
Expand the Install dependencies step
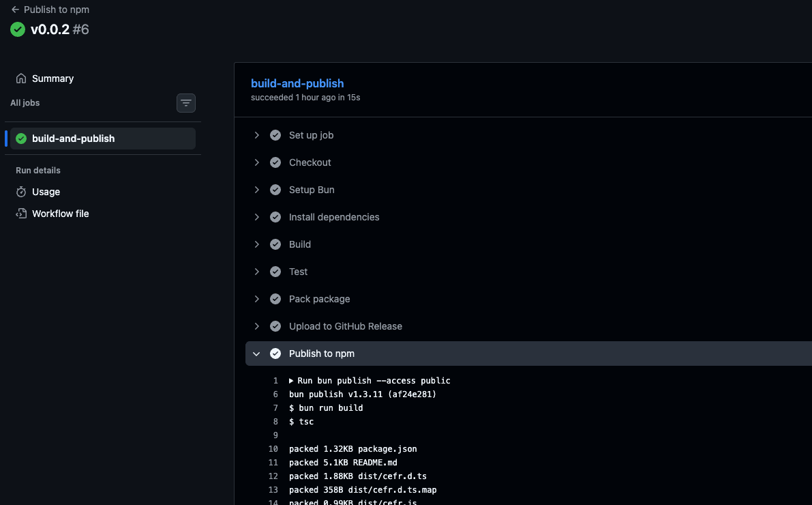257,217
